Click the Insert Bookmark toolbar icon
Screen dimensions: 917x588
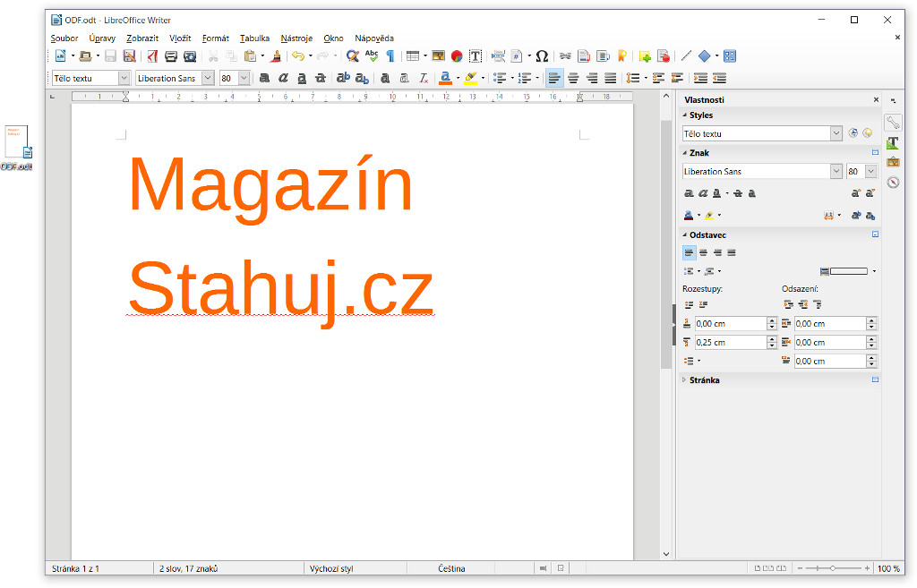(622, 56)
